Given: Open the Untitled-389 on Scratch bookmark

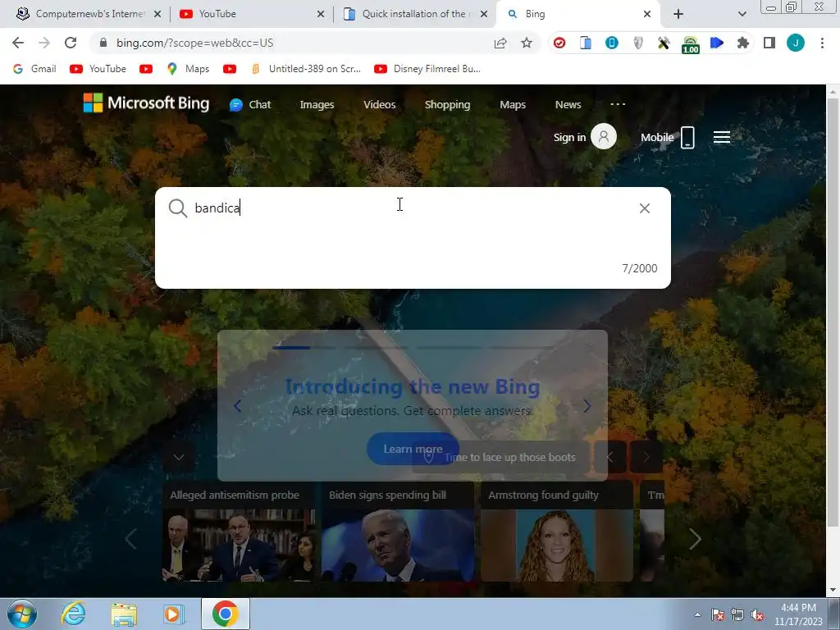Looking at the screenshot, I should pyautogui.click(x=306, y=69).
